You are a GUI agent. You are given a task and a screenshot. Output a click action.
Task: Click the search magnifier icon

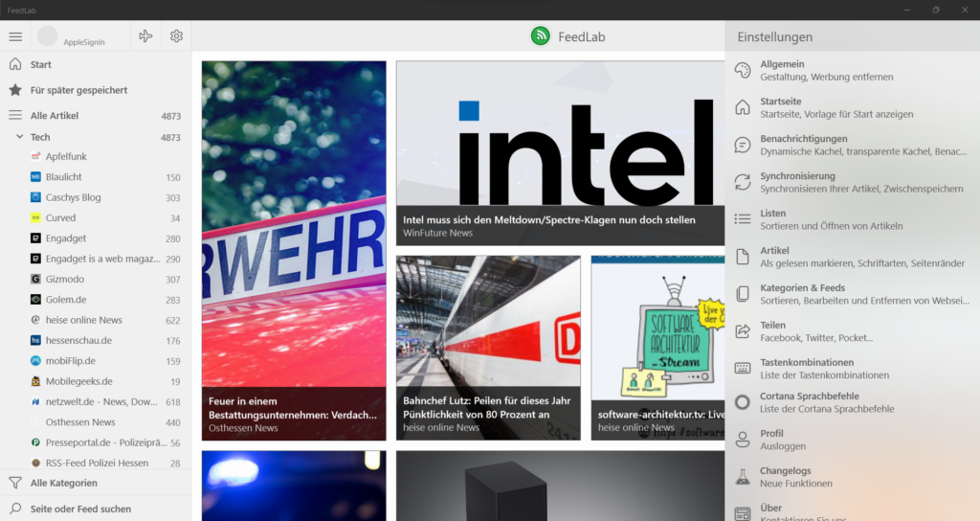[x=15, y=509]
